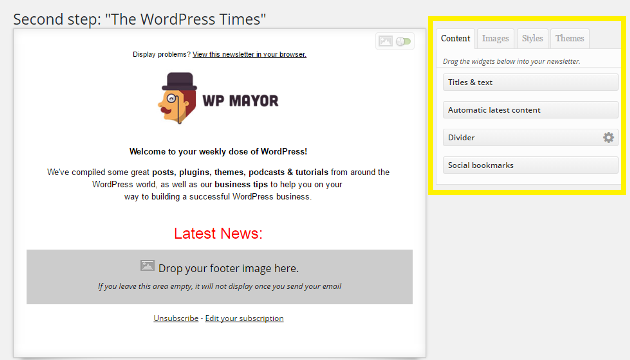Select the Automatic latest content widget
The image size is (630, 360).
click(x=530, y=110)
